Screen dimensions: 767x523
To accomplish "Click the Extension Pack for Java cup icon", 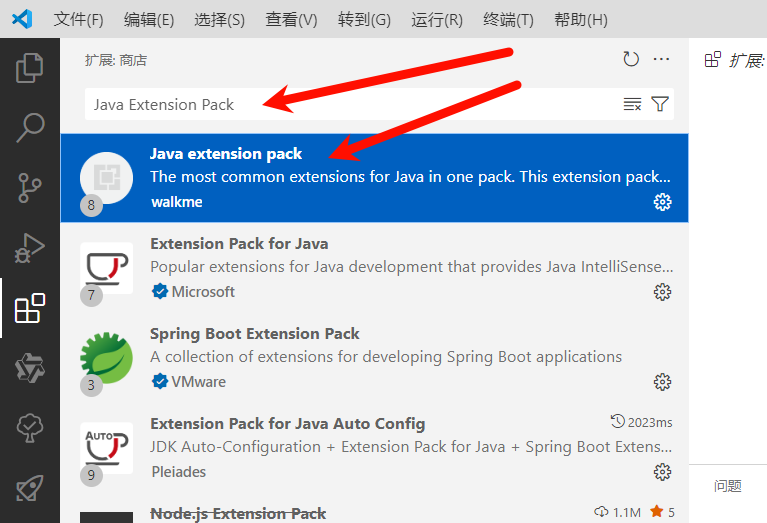I will tap(106, 268).
